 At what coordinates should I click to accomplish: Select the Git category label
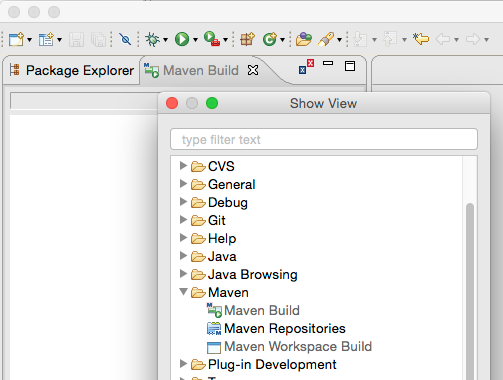pyautogui.click(x=217, y=220)
